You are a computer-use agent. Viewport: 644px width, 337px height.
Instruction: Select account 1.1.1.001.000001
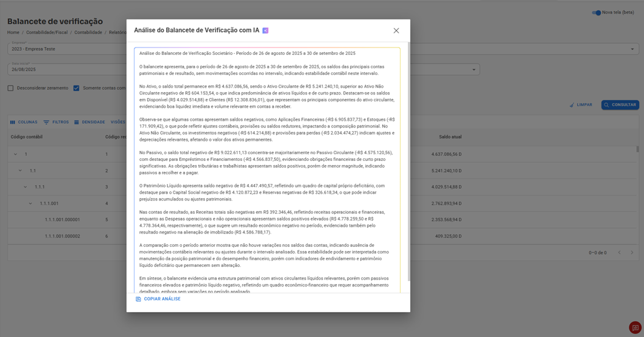63,220
